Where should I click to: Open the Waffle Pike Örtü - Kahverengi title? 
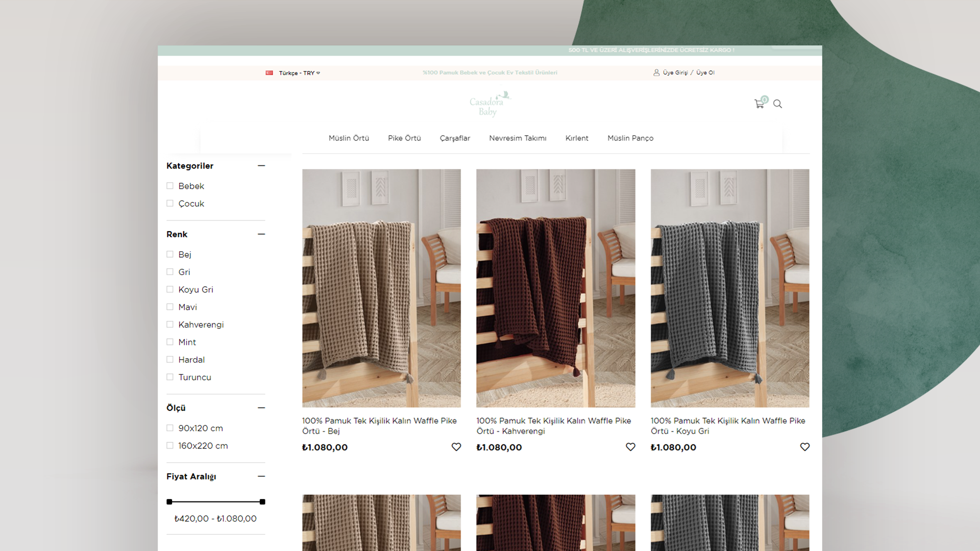pyautogui.click(x=554, y=425)
